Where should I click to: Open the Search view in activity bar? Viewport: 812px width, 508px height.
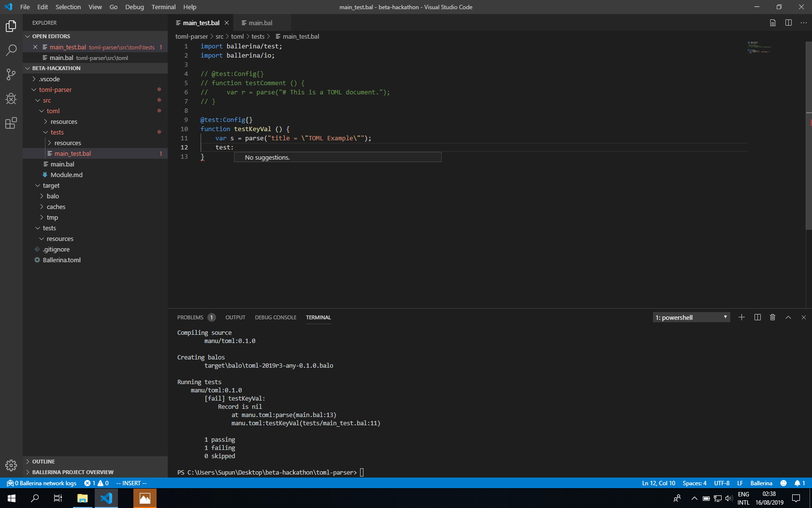[x=11, y=50]
